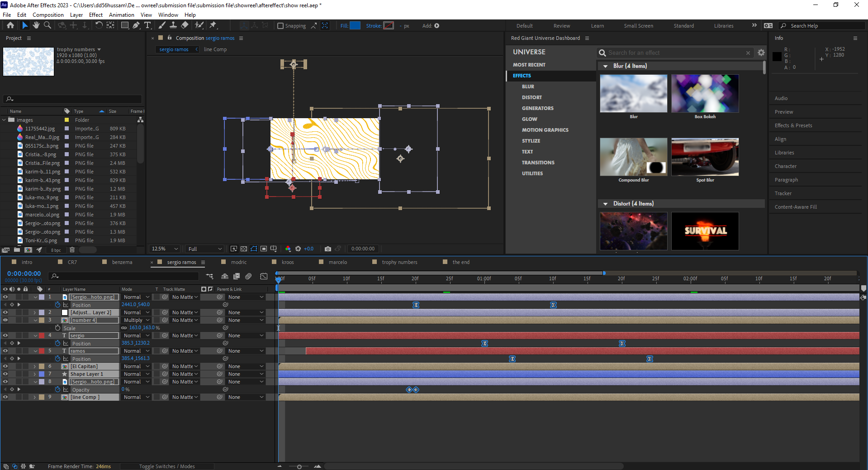Hide the Shape Layer 1 layer

[5, 374]
